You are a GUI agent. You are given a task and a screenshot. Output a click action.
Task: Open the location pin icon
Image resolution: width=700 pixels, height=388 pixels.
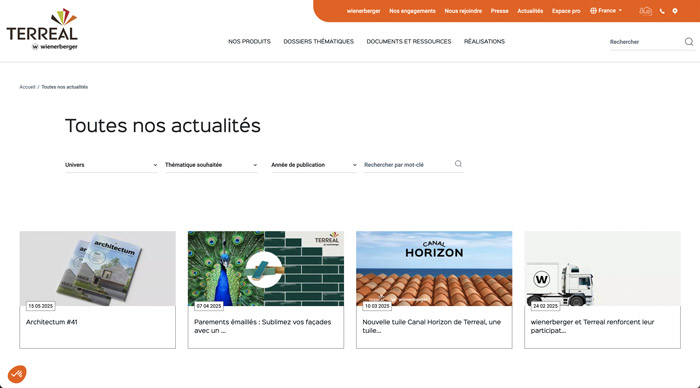(x=675, y=11)
